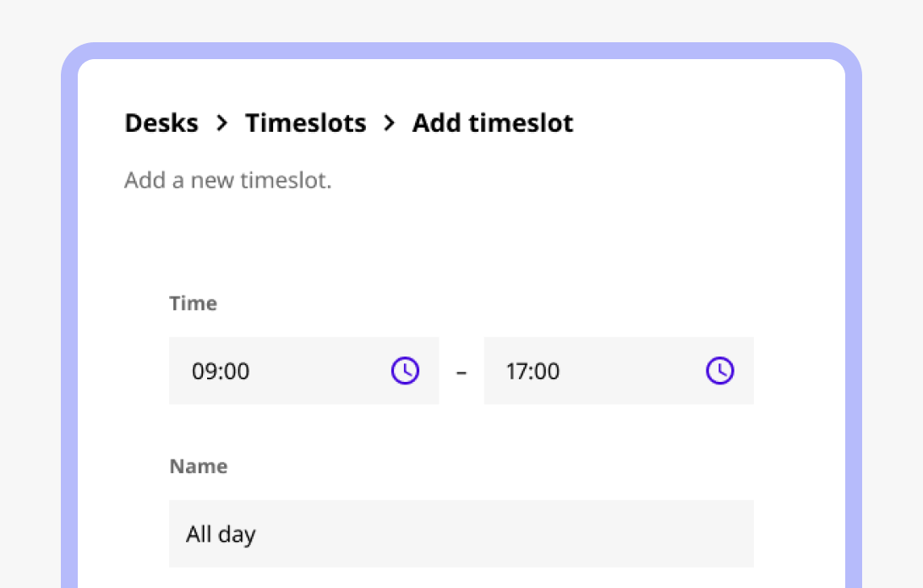Click the chevron after Desks breadcrumb
This screenshot has height=588, width=923.
pyautogui.click(x=222, y=123)
